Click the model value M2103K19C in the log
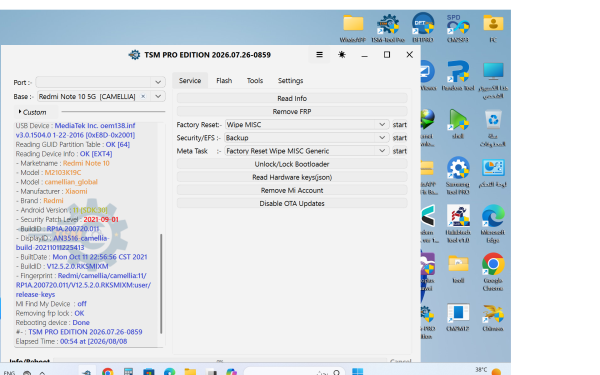The width and height of the screenshot is (600, 375). [63, 173]
